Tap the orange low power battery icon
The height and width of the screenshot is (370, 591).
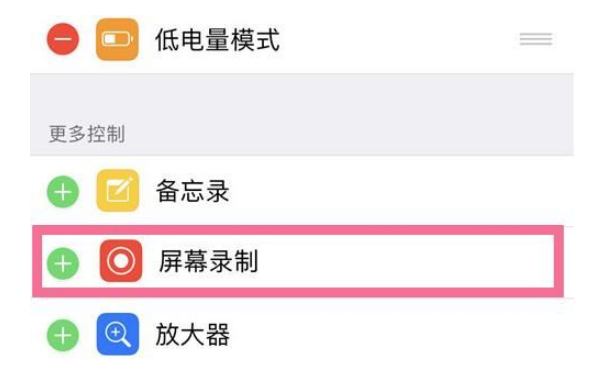pos(117,39)
